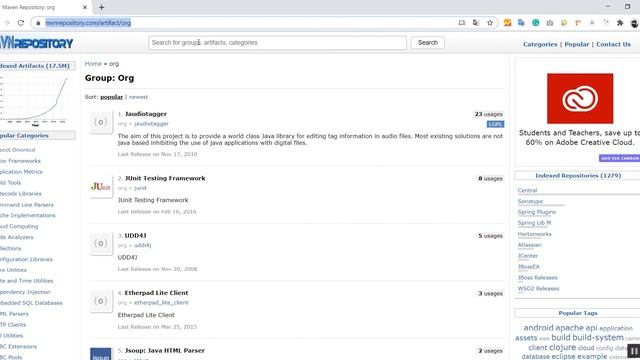Open the JBoss Releases repository link
The image size is (640, 360).
(x=538, y=278)
